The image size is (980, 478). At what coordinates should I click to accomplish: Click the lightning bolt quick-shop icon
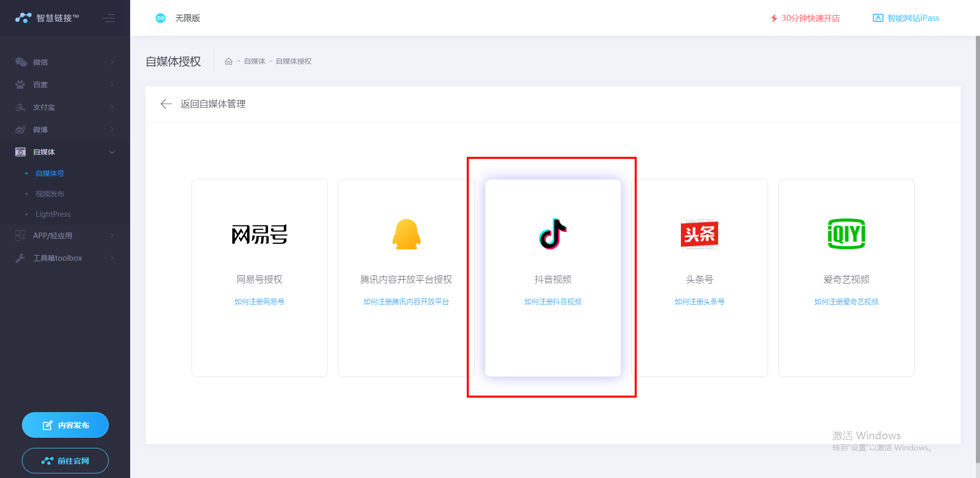pyautogui.click(x=774, y=18)
